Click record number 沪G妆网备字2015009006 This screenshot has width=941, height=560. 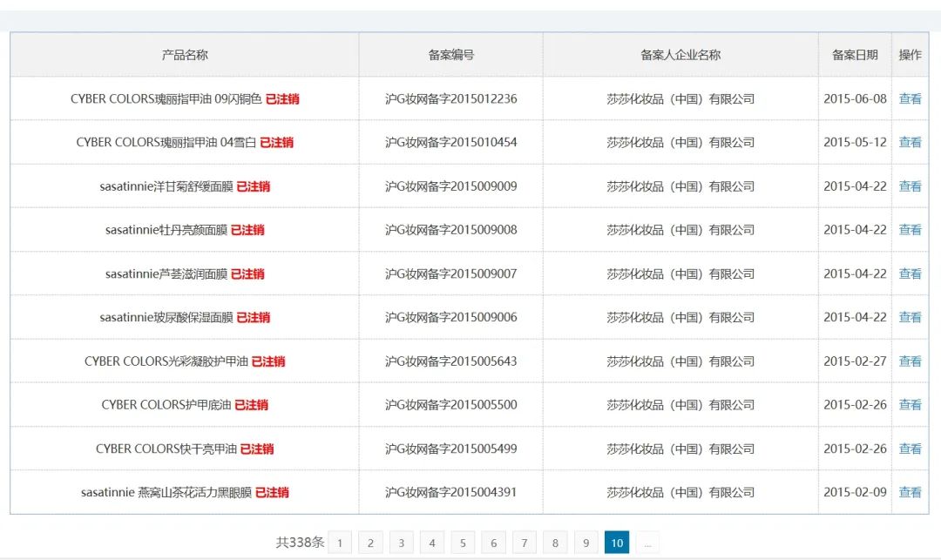pos(451,317)
